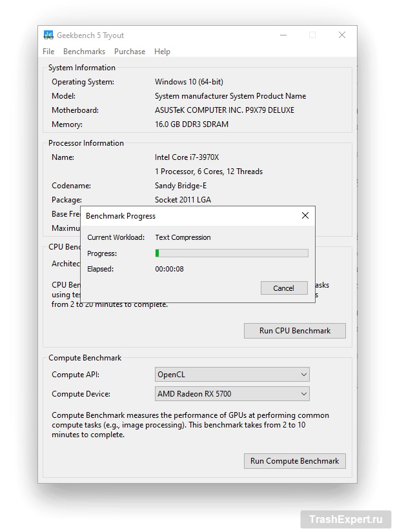Click Run Compute Benchmark button
Viewport: 395px width, 532px height.
tap(295, 461)
